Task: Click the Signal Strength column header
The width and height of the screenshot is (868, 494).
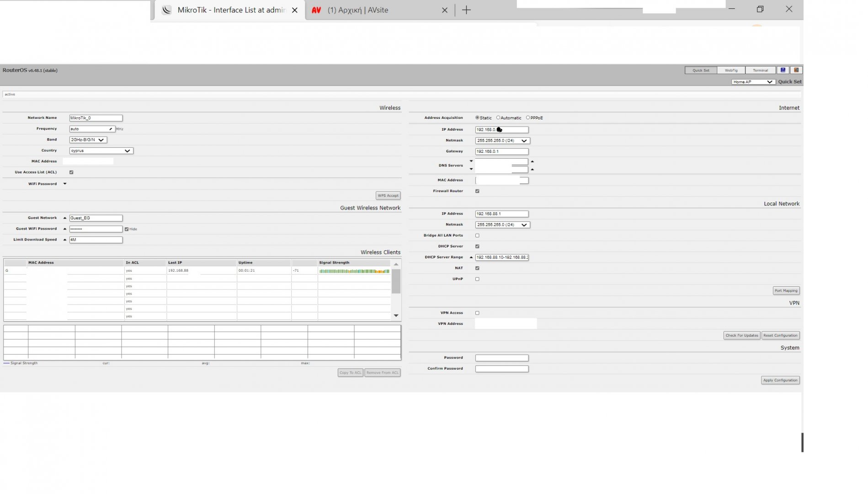Action: pos(354,263)
